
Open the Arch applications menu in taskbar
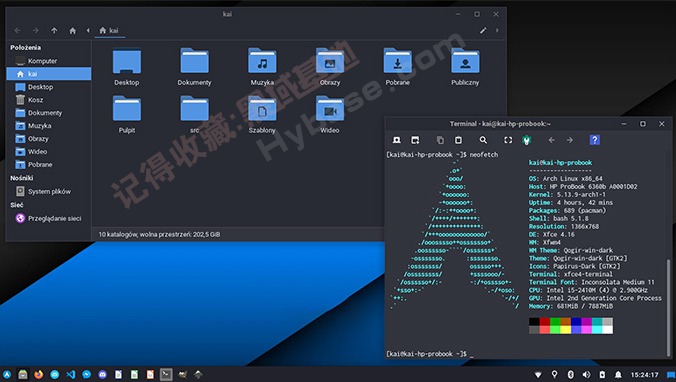pos(7,374)
